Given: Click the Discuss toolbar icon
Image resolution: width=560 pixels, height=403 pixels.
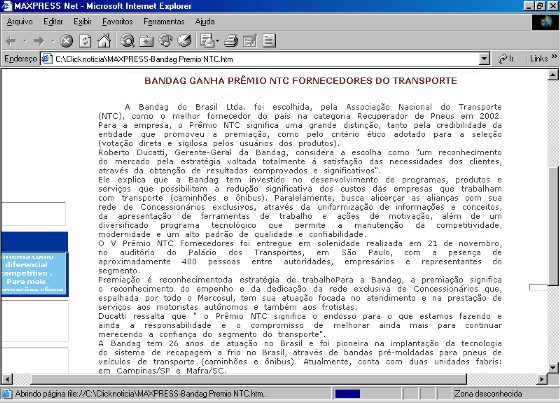Looking at the screenshot, I should click(x=269, y=41).
